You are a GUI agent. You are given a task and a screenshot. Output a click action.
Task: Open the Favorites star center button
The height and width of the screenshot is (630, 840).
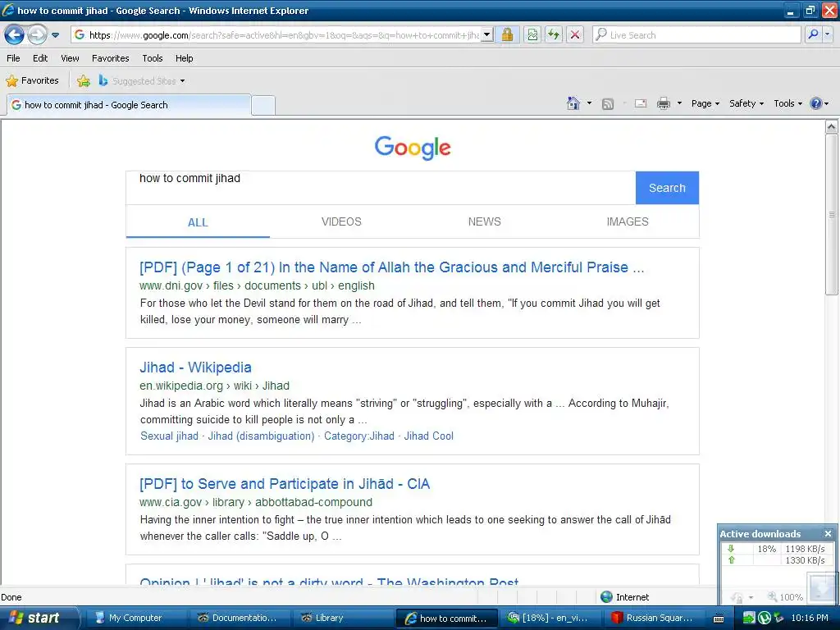(x=32, y=81)
